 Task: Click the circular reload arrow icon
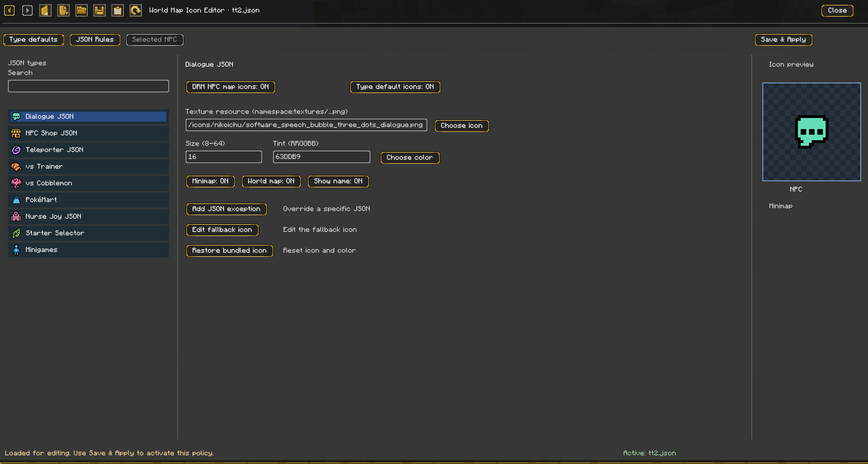click(x=136, y=10)
